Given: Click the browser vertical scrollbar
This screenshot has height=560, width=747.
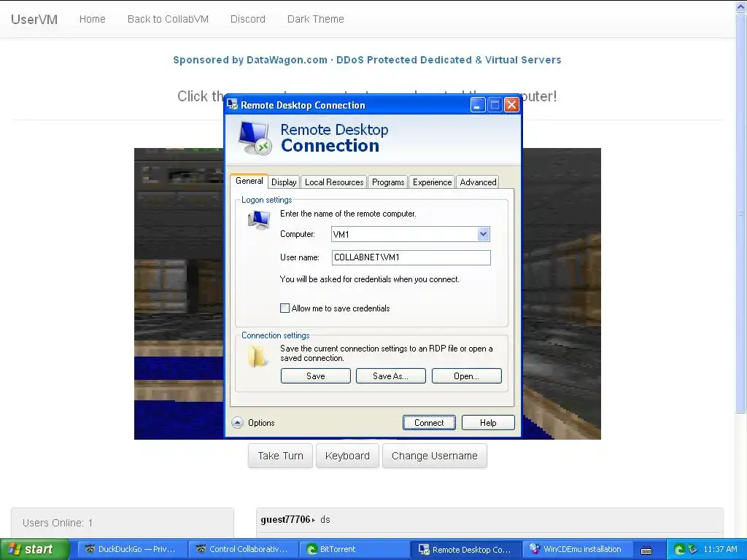Looking at the screenshot, I should point(741,212).
